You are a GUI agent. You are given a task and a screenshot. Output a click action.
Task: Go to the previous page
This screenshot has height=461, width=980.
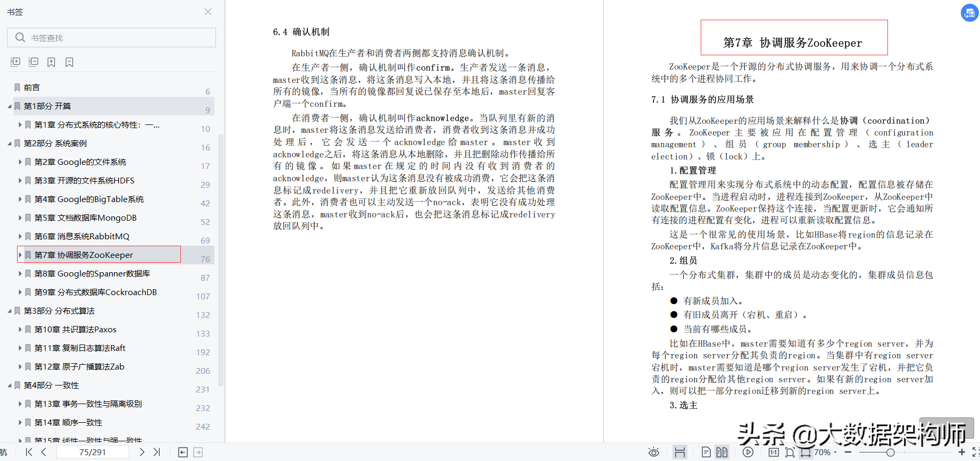44,452
